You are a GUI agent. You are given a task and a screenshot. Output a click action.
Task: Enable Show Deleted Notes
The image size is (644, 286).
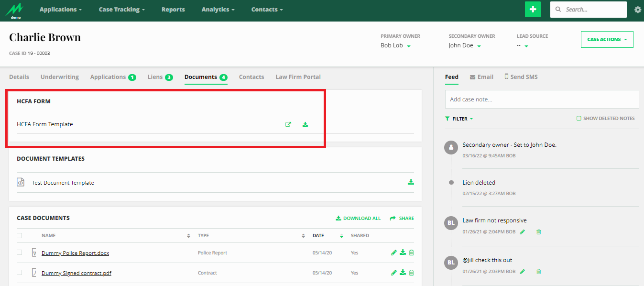pyautogui.click(x=579, y=118)
